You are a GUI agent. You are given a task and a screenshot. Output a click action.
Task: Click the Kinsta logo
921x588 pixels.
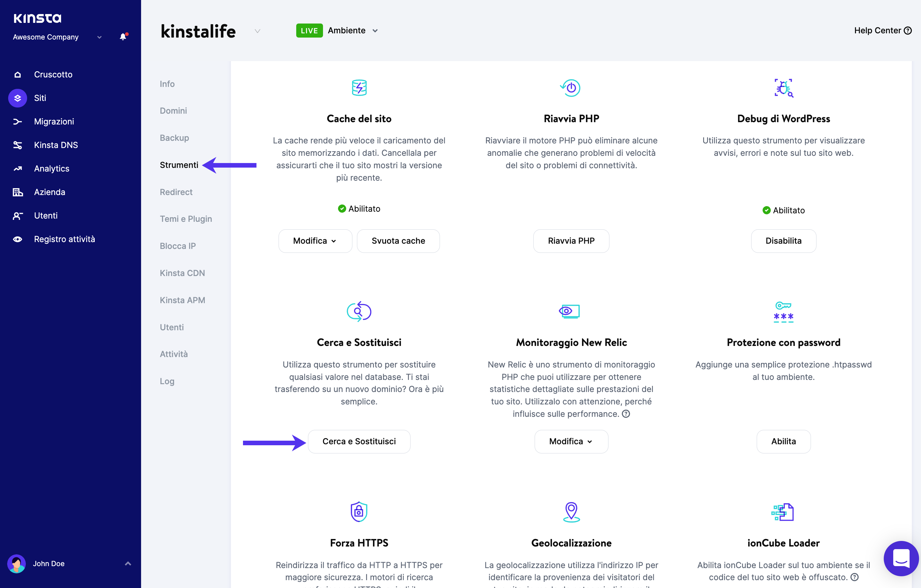pos(38,18)
